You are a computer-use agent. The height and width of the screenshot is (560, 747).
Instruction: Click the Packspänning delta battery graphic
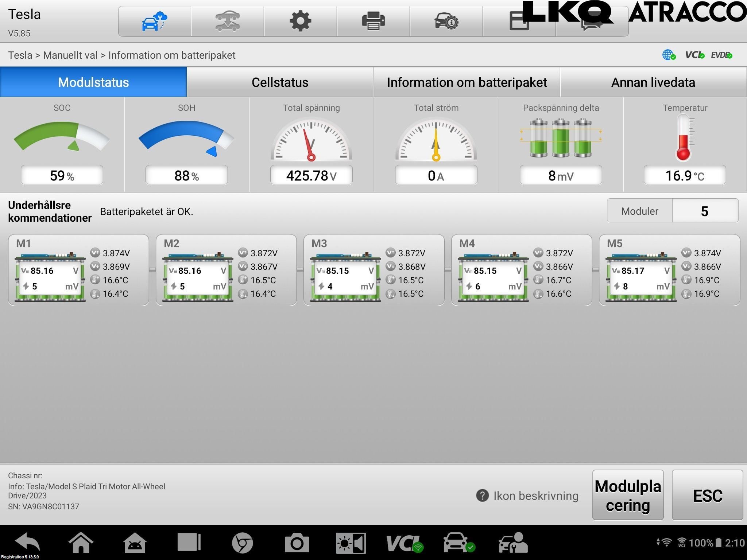click(x=561, y=138)
